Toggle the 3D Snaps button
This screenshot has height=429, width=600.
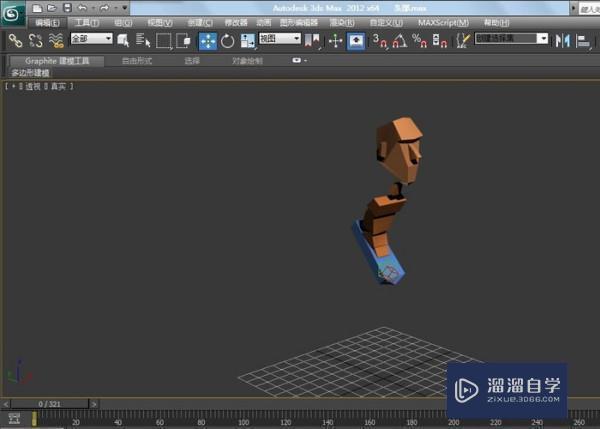point(380,40)
